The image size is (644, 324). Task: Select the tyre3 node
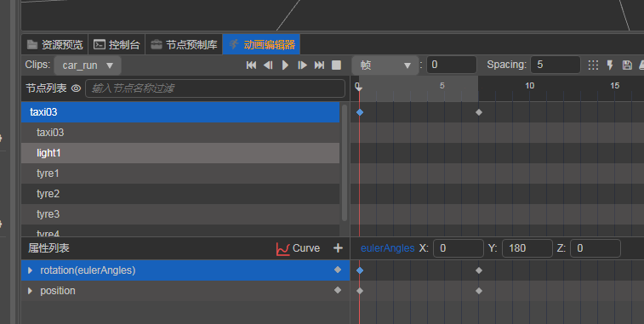[x=180, y=214]
